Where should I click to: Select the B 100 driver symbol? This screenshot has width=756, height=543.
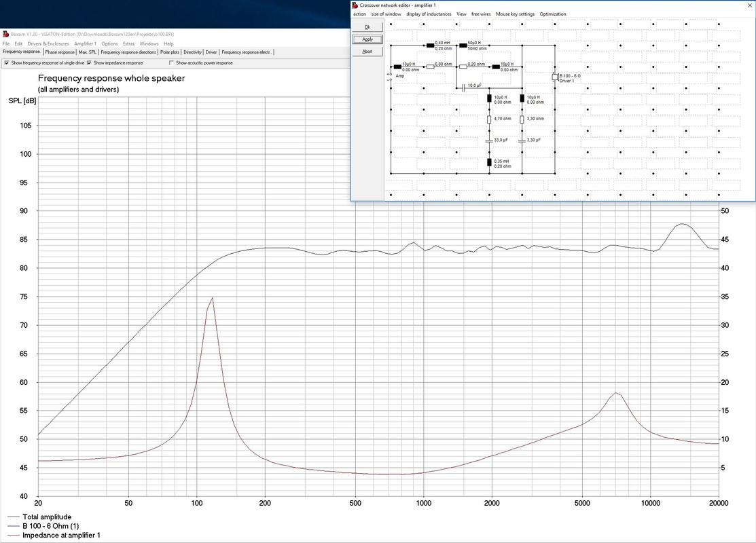tap(555, 77)
